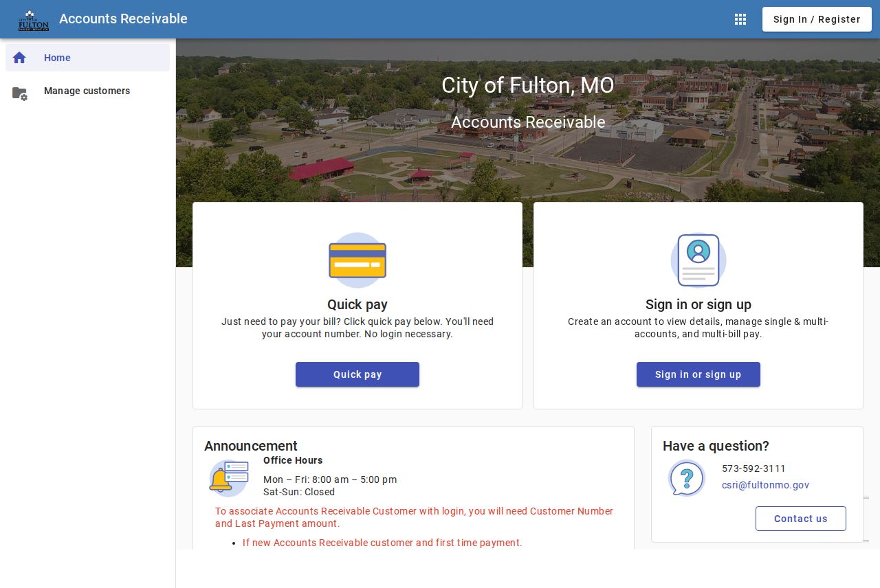Image resolution: width=880 pixels, height=588 pixels.
Task: Open the apps grid icon
Action: click(740, 19)
